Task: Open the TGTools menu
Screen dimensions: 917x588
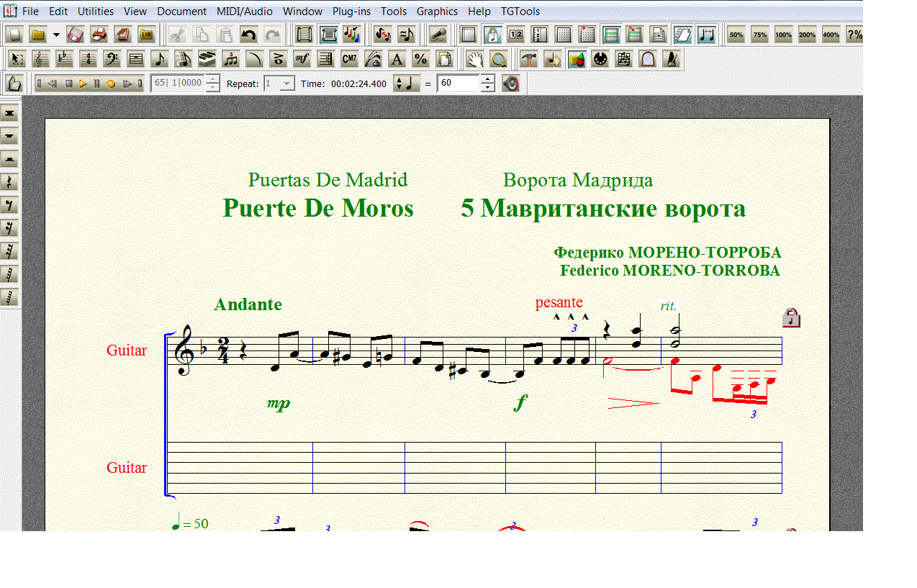Action: point(520,12)
